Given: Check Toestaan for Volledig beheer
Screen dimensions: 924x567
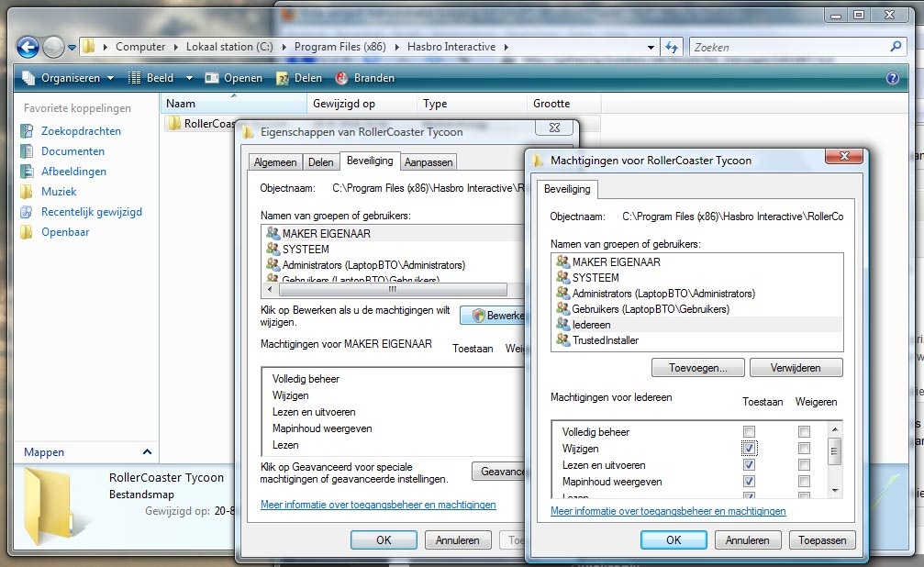Looking at the screenshot, I should [749, 431].
